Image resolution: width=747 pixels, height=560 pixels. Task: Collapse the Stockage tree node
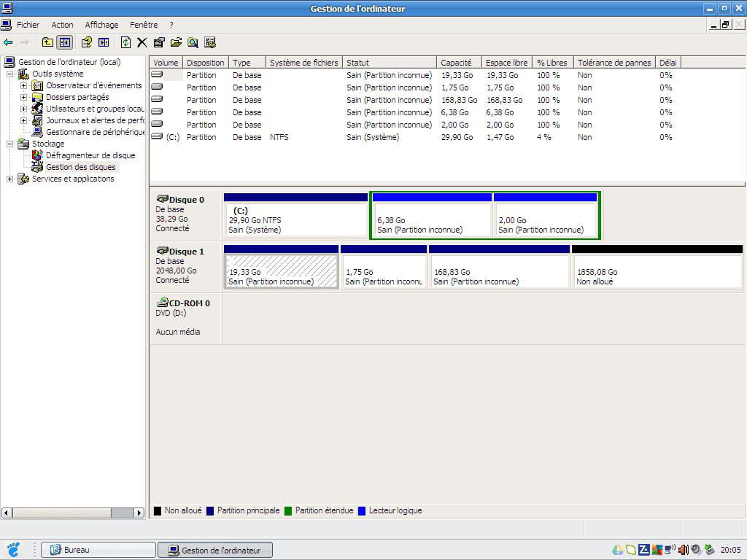tap(9, 144)
